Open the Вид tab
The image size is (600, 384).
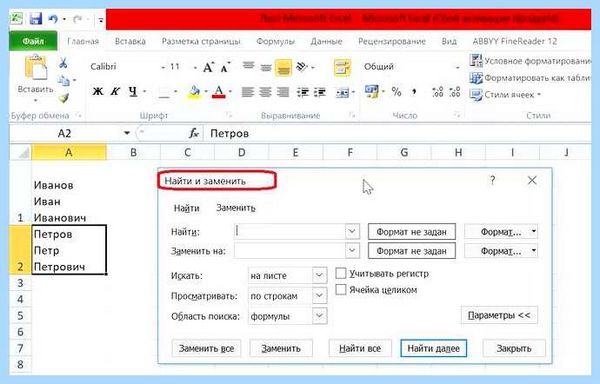[449, 41]
